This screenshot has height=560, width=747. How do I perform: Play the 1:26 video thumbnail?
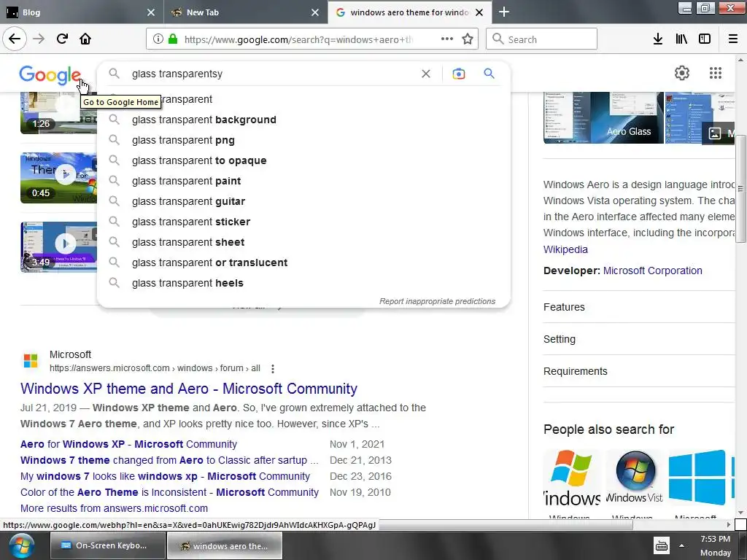pos(59,113)
